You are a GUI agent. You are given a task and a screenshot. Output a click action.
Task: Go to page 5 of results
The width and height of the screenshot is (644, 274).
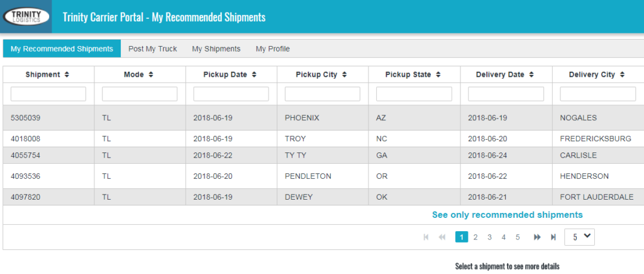[x=518, y=237]
